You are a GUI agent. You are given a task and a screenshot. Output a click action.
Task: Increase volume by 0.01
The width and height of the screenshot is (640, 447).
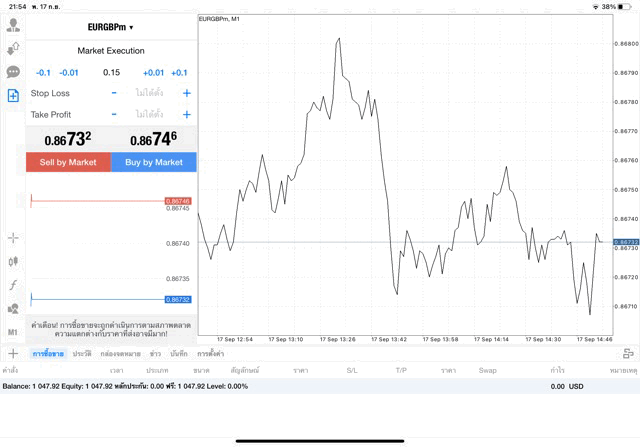153,73
